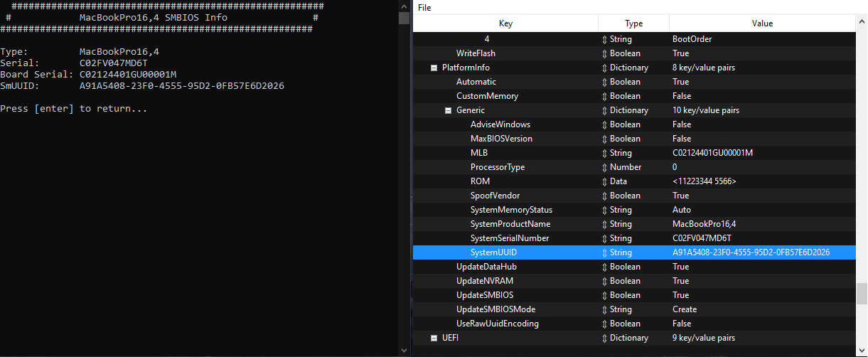This screenshot has width=868, height=357.
Task: Click 'Press [enter] to return...' prompt in terminal
Action: [74, 109]
